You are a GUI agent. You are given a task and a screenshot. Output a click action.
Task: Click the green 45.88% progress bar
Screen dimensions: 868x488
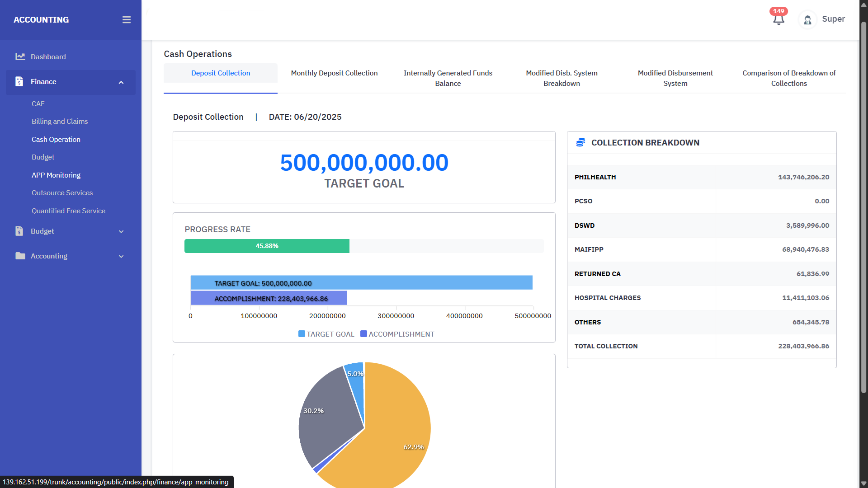[x=267, y=246]
